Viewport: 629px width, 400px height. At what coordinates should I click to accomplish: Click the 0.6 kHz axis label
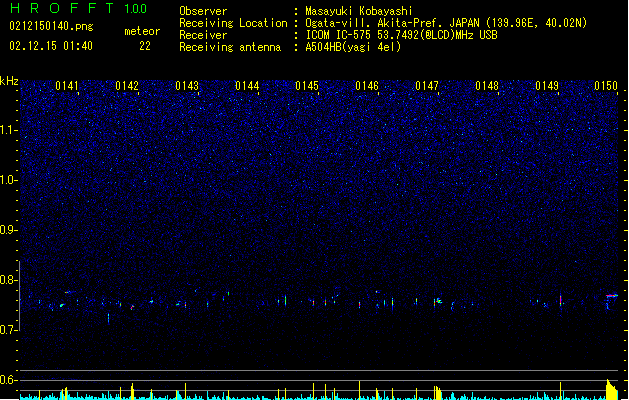point(9,380)
